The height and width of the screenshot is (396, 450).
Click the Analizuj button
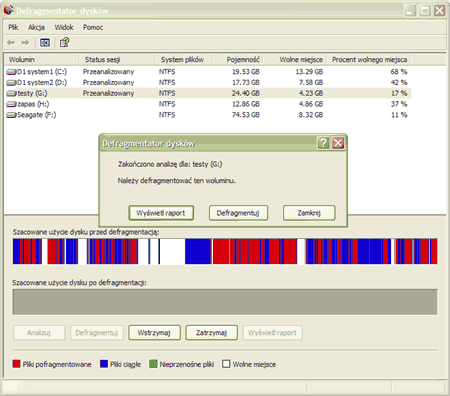point(39,333)
